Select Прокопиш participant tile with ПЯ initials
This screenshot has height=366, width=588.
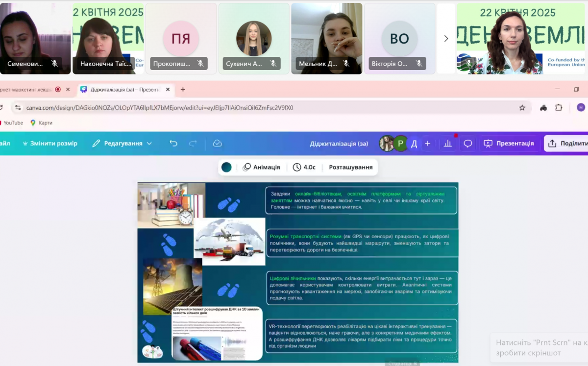(181, 39)
